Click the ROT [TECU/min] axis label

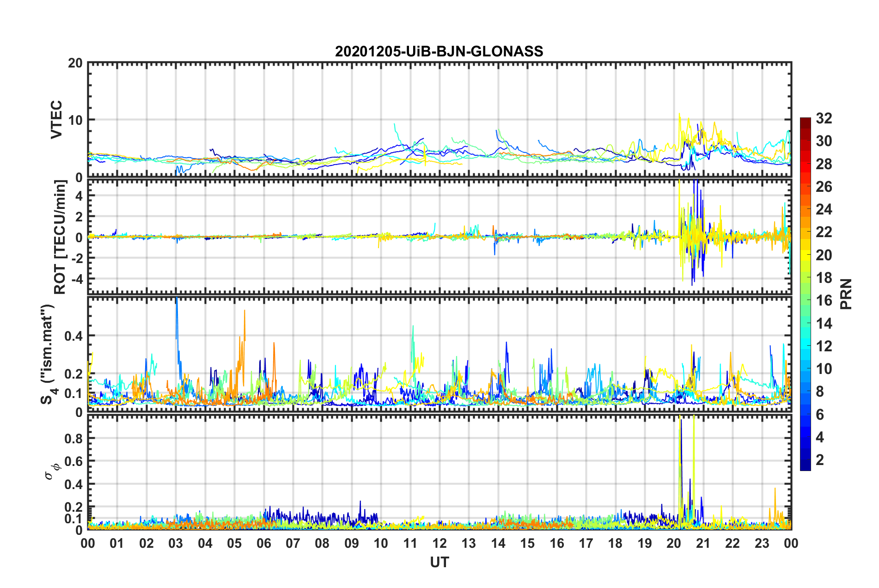(60, 237)
